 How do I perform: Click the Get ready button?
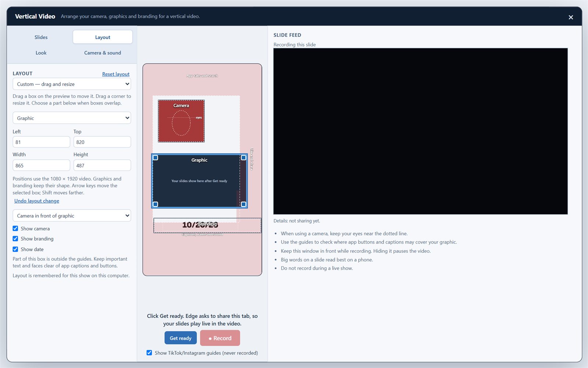pyautogui.click(x=180, y=338)
